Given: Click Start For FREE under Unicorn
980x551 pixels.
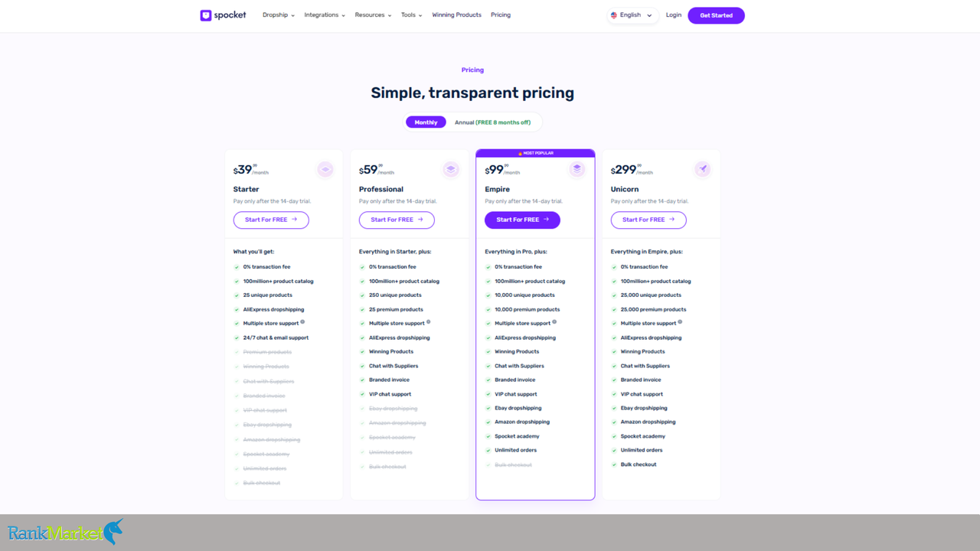Looking at the screenshot, I should pyautogui.click(x=648, y=220).
